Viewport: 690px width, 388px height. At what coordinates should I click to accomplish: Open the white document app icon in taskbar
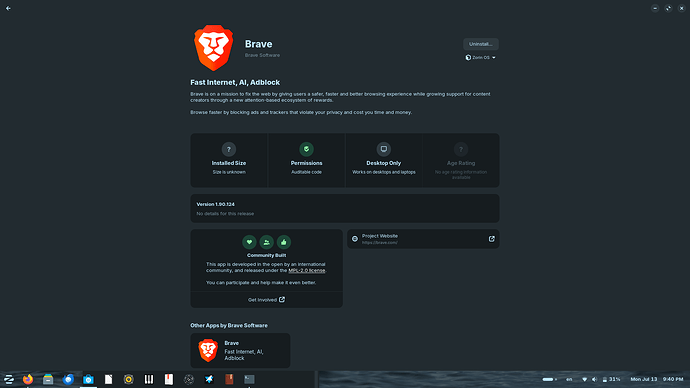pos(108,379)
